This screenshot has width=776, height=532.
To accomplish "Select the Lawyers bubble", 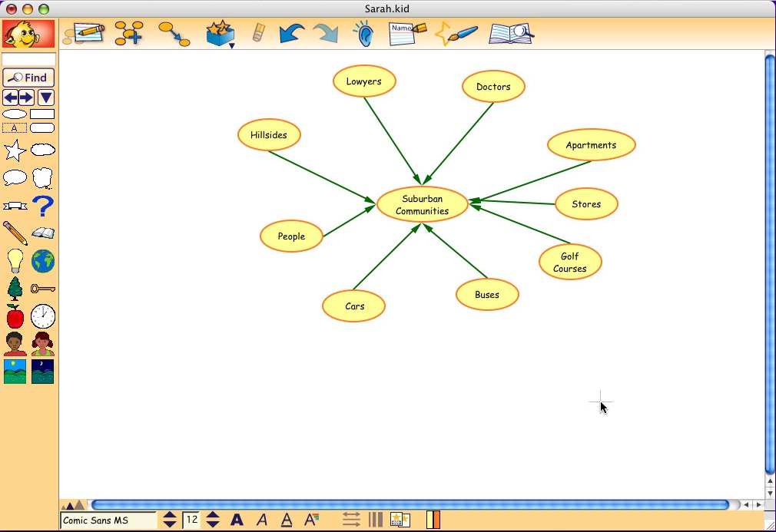I will [x=363, y=81].
